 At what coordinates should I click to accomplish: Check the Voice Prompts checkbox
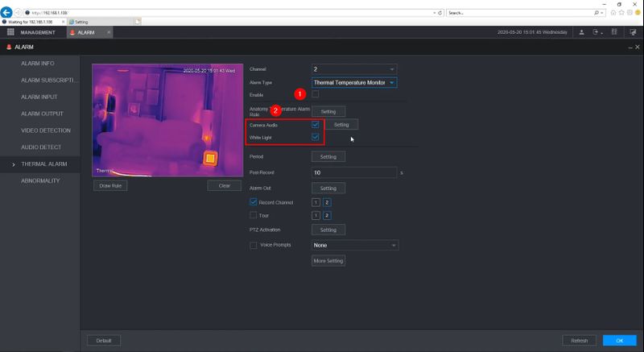tap(254, 245)
